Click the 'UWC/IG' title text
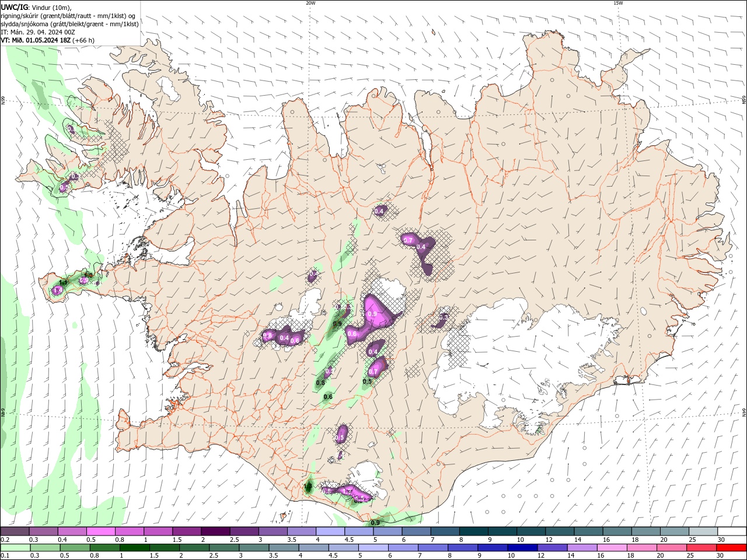This screenshot has width=747, height=560. 15,7
